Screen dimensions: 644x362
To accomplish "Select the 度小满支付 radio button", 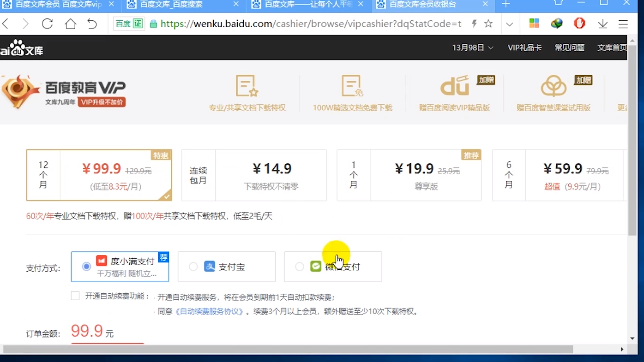I will [x=86, y=267].
